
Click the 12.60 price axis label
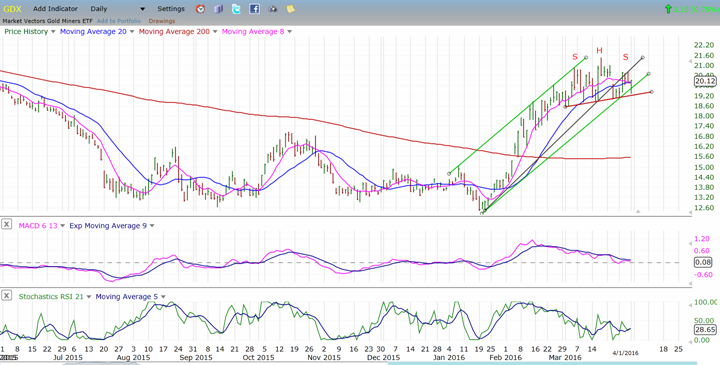(x=704, y=208)
